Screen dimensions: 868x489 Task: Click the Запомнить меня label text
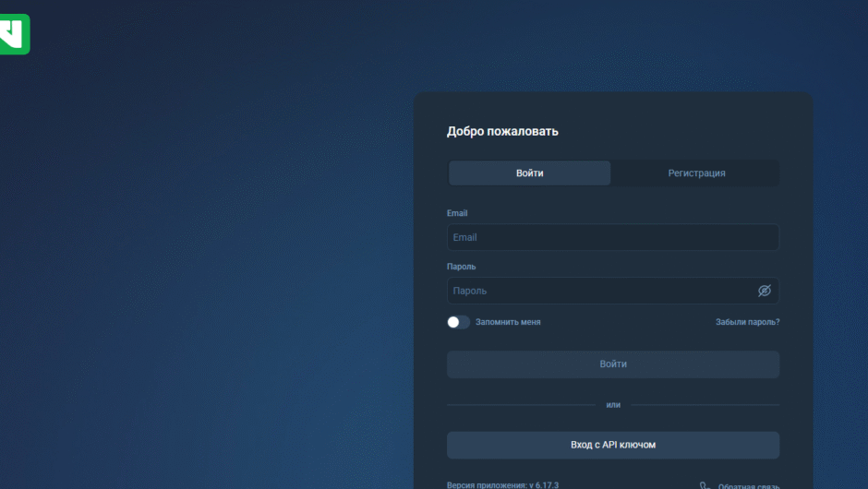click(x=508, y=322)
